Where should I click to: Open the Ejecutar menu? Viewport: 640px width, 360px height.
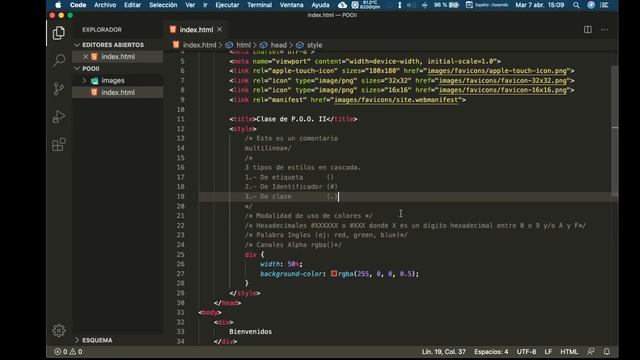(x=227, y=5)
